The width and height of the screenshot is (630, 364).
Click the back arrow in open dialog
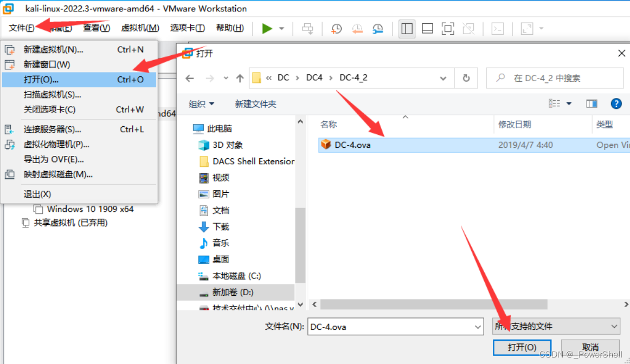point(190,78)
